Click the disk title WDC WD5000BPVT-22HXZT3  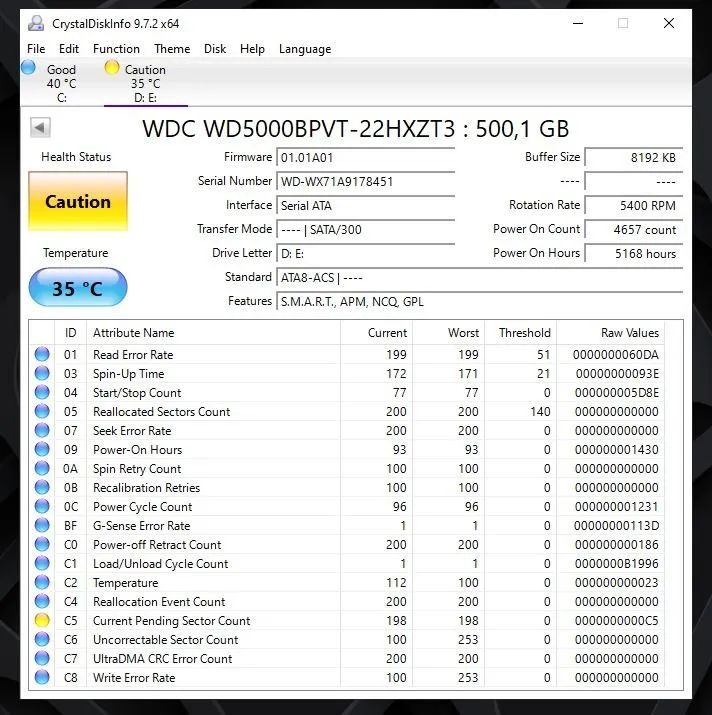(x=299, y=129)
